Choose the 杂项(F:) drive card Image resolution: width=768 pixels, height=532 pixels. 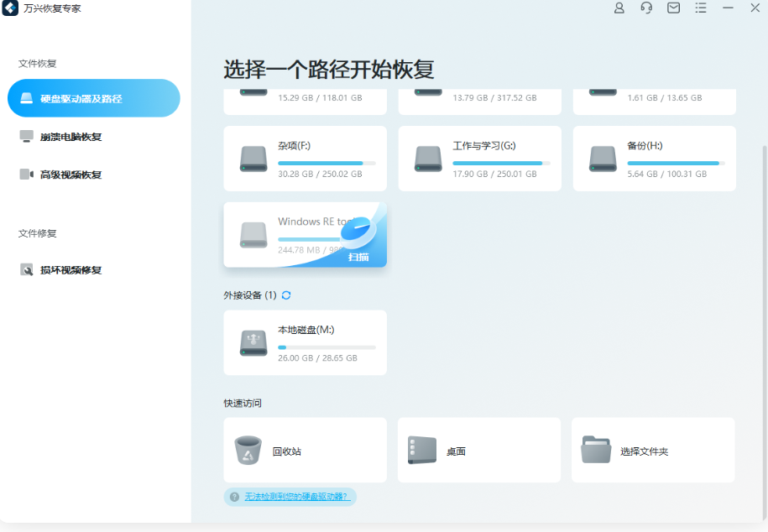(305, 159)
